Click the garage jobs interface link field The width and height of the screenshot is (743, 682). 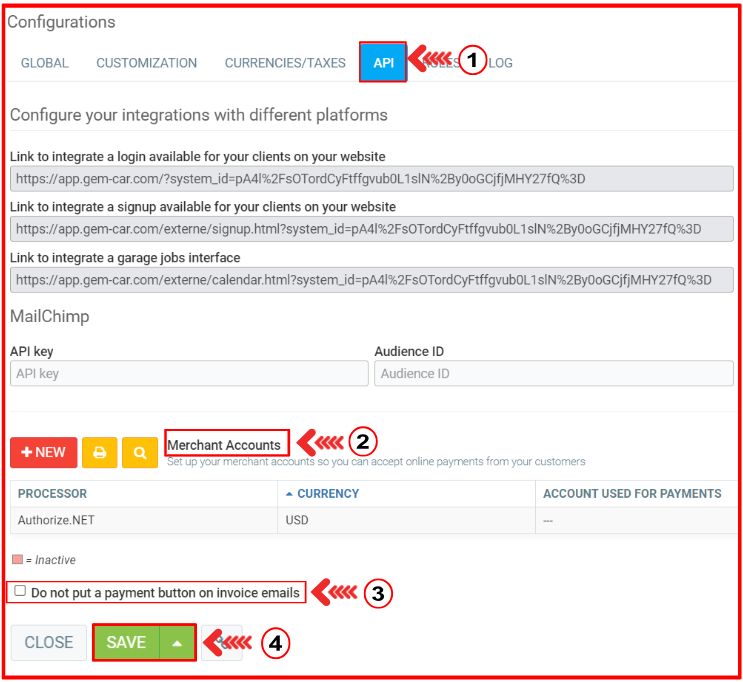click(371, 280)
